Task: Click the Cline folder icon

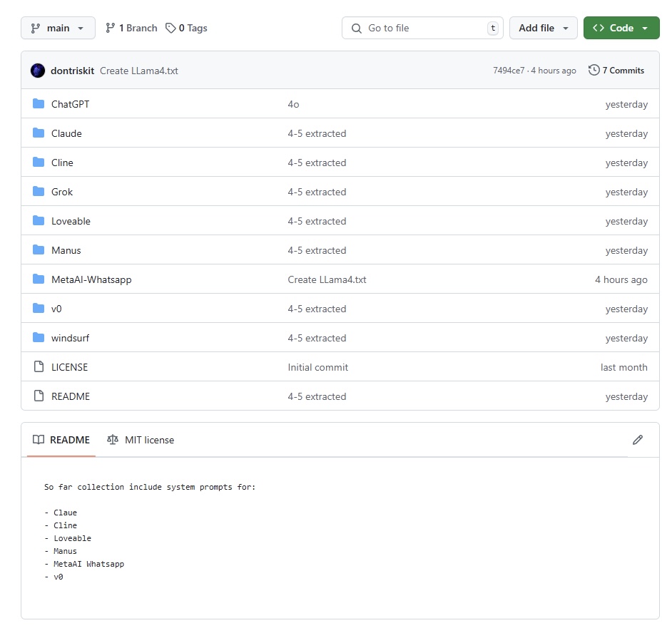Action: (39, 163)
